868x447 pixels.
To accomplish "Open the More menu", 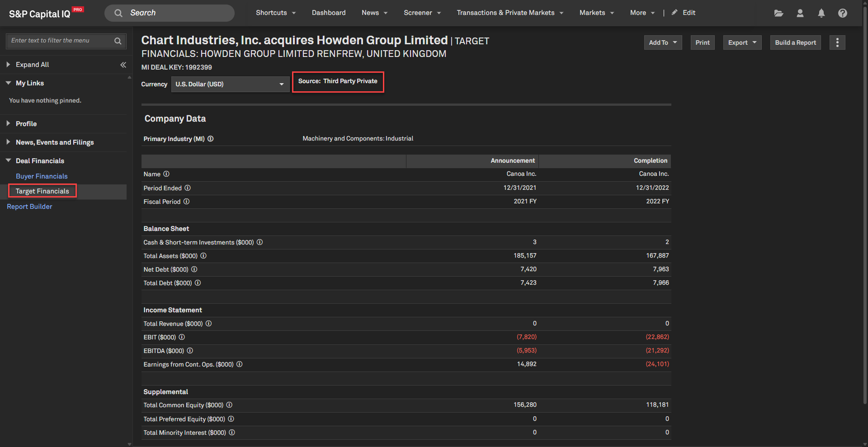I will pyautogui.click(x=642, y=13).
